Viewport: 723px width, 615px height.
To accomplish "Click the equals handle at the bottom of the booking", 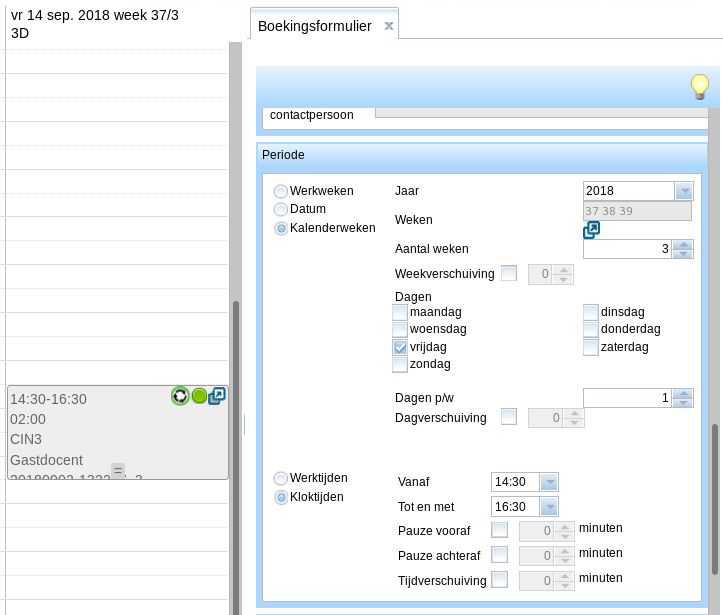I will [x=118, y=470].
